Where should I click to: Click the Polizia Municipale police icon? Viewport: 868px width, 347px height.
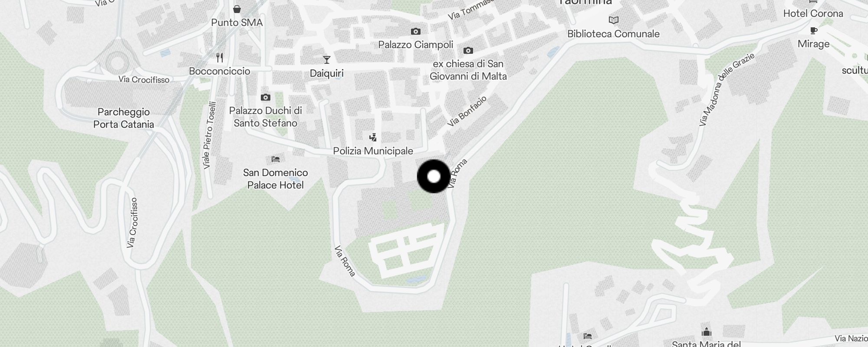373,137
